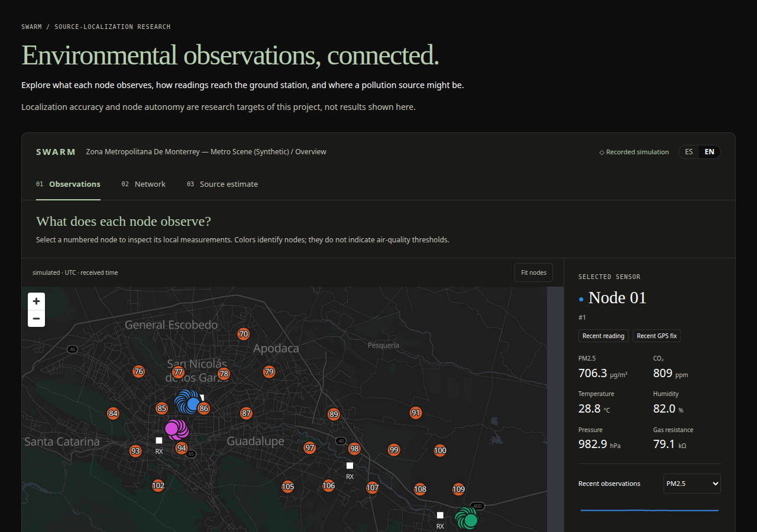Click the SWARM logo in panel header

56,152
